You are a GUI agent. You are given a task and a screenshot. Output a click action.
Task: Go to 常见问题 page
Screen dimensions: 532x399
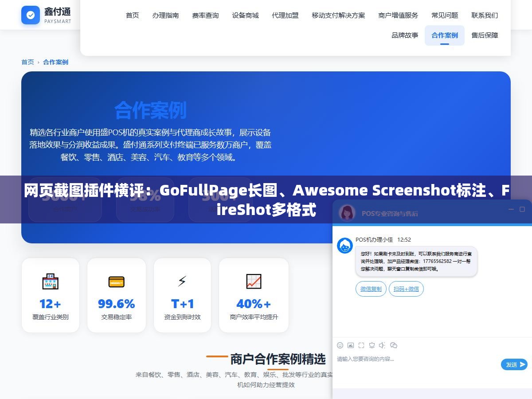coord(445,15)
